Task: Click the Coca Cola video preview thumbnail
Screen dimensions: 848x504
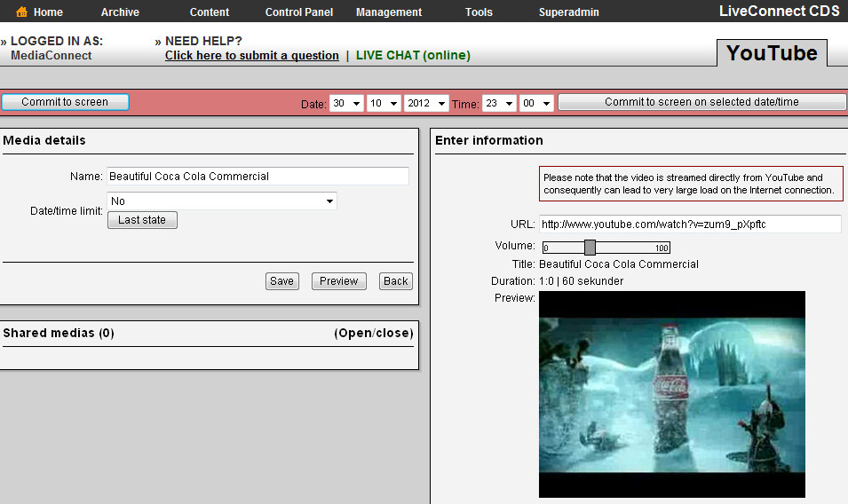Action: click(671, 394)
